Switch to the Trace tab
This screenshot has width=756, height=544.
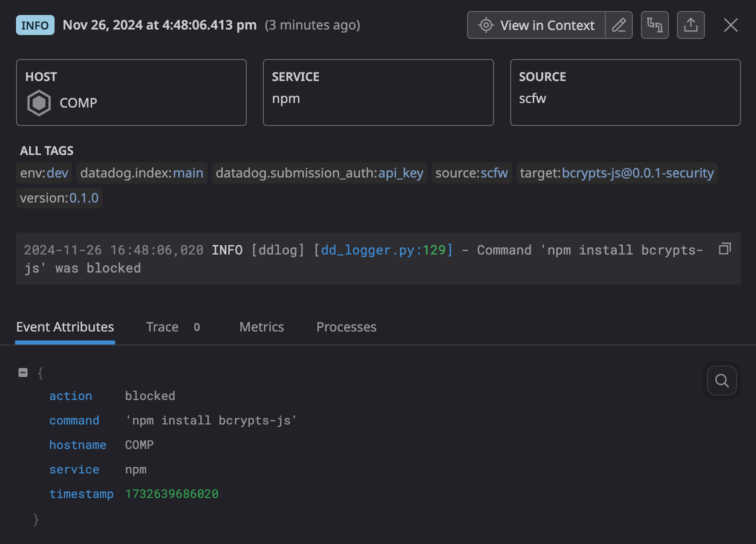pos(162,327)
